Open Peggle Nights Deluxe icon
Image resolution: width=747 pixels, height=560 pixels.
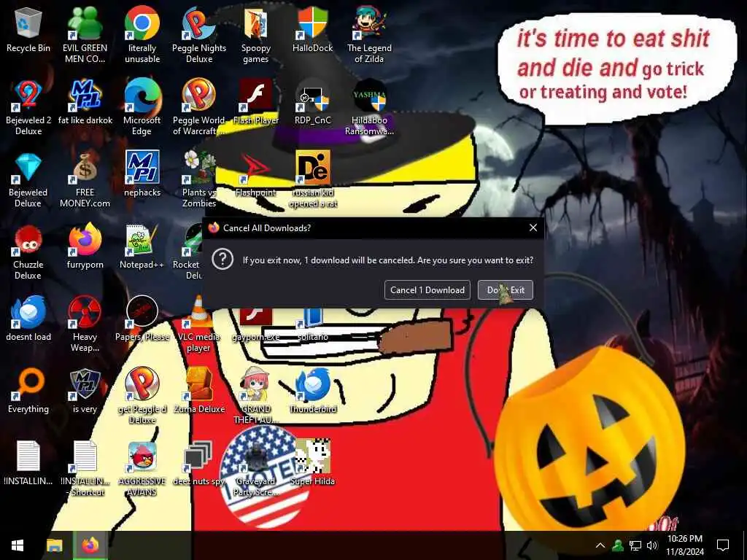click(x=199, y=36)
